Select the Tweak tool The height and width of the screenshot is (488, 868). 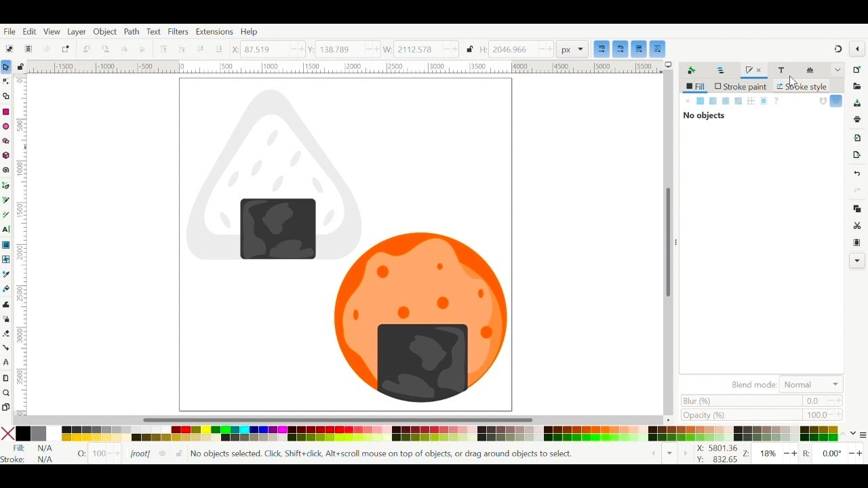click(6, 304)
